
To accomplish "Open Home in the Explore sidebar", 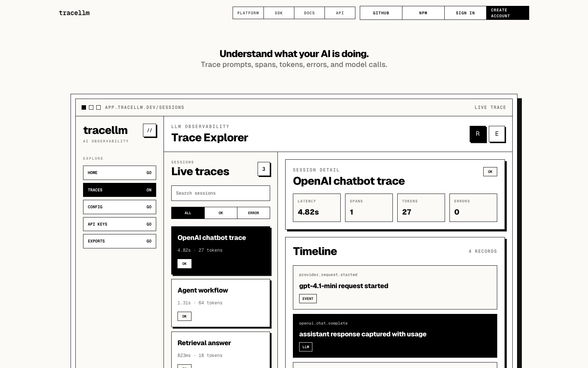I will [x=119, y=173].
